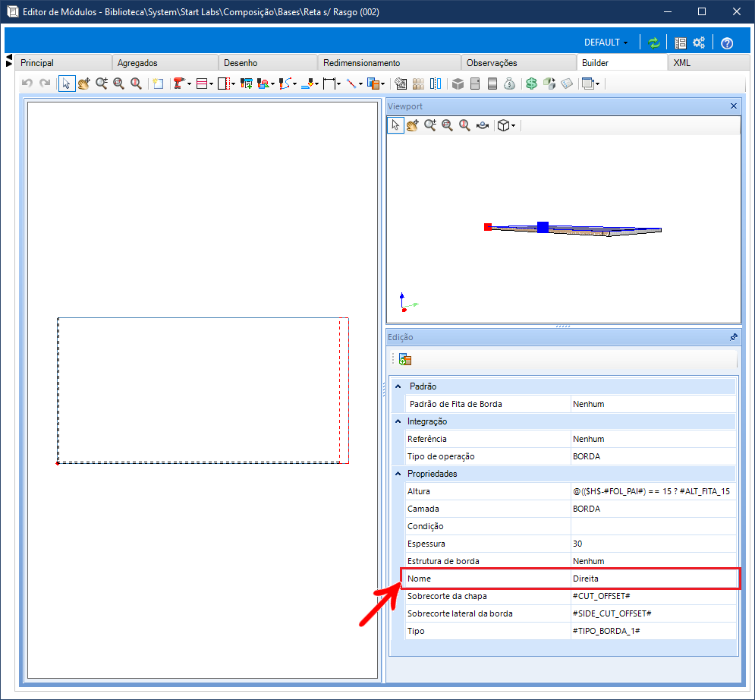Activate the pan hand tool in main toolbar
Screen dimensions: 755x700
(84, 84)
